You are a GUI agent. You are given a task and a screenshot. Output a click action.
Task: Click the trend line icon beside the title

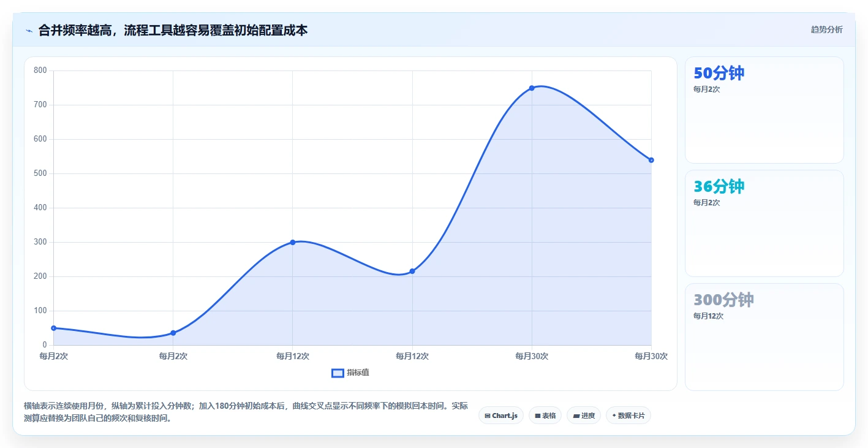coord(29,30)
